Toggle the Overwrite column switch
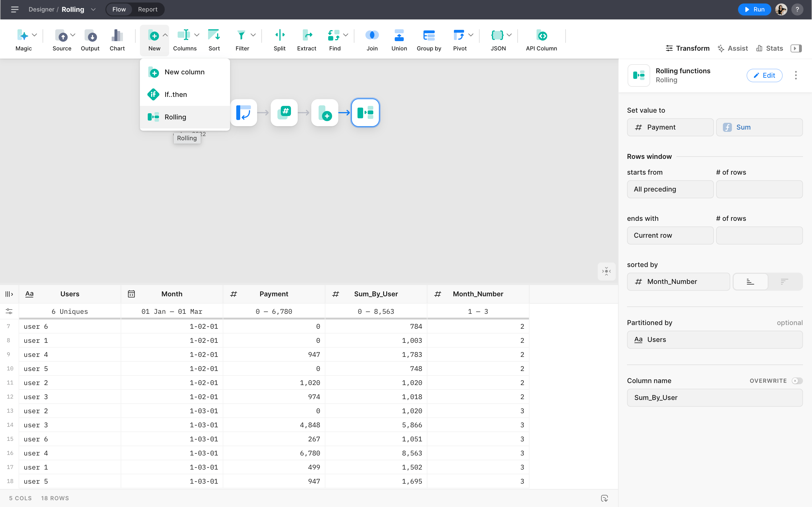812x507 pixels. [x=796, y=381]
